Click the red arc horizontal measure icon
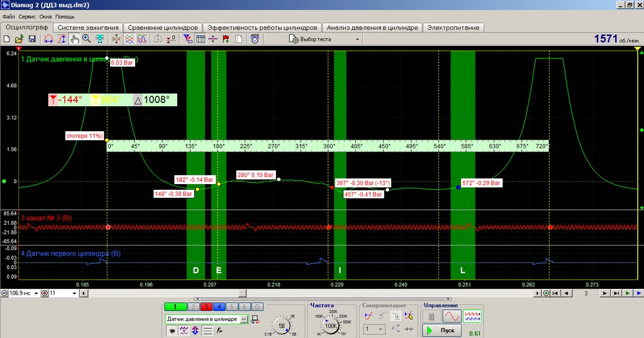This screenshot has width=644, height=338. [48, 39]
